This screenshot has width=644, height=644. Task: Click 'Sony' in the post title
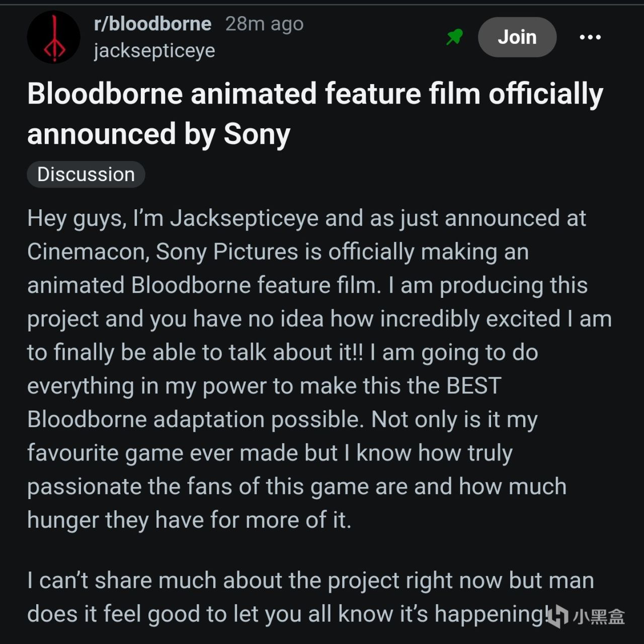coord(257,134)
